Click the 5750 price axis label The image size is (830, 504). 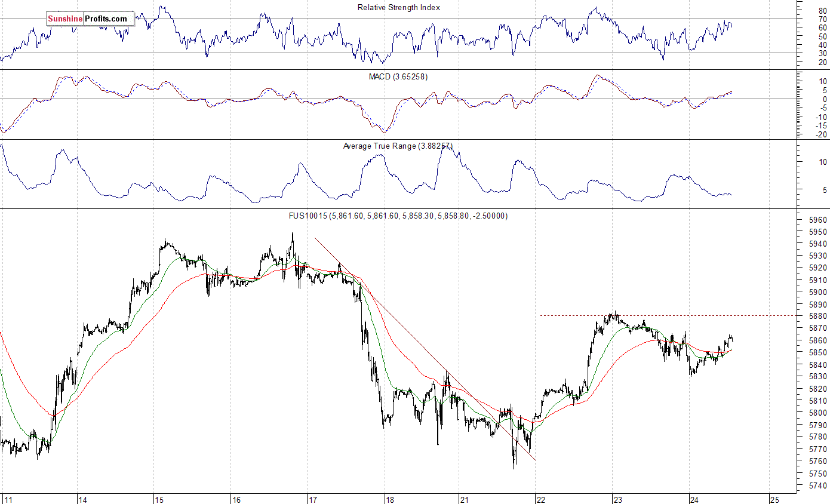click(x=819, y=474)
